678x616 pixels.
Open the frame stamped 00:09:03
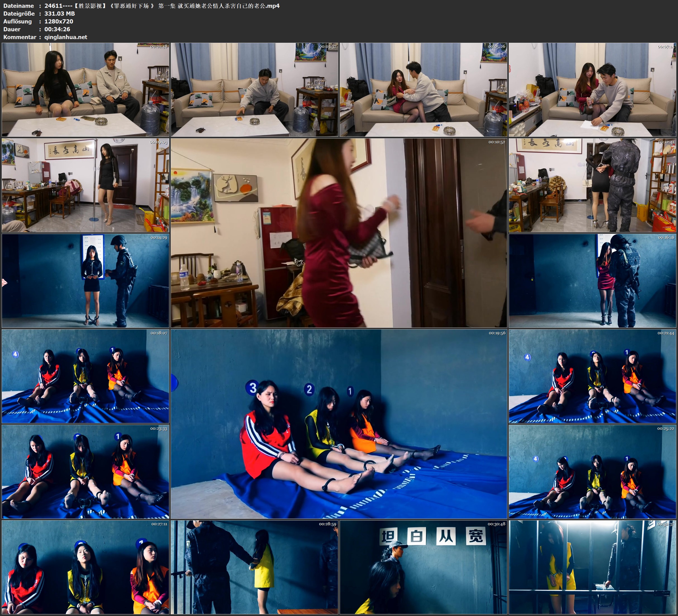85,185
